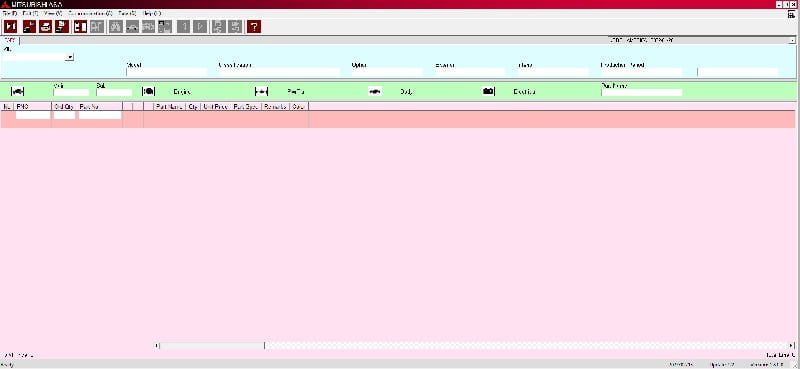Click the Body car silhouette icon

click(x=374, y=91)
